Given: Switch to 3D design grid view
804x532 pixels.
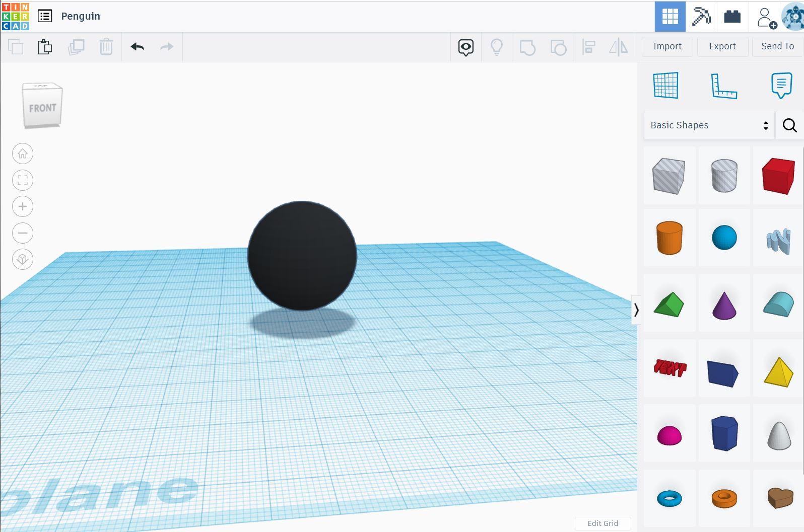Looking at the screenshot, I should point(670,17).
